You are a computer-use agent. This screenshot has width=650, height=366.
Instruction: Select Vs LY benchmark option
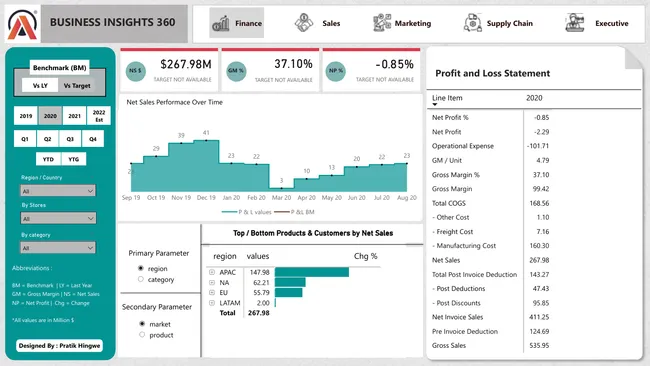tap(40, 85)
